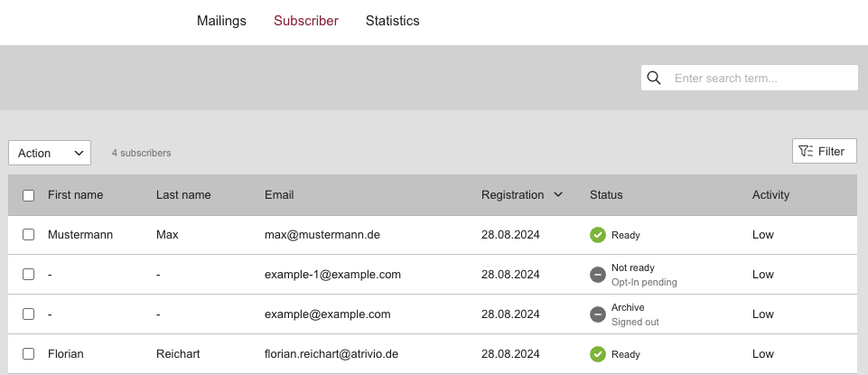868x375 pixels.
Task: Click the filter funnel icon
Action: click(807, 151)
